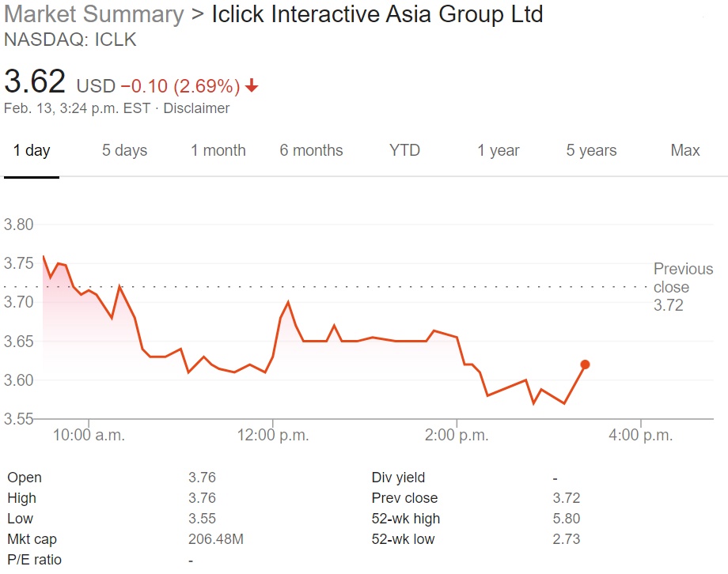728x574 pixels.
Task: Click the red down arrow icon
Action: click(x=252, y=85)
